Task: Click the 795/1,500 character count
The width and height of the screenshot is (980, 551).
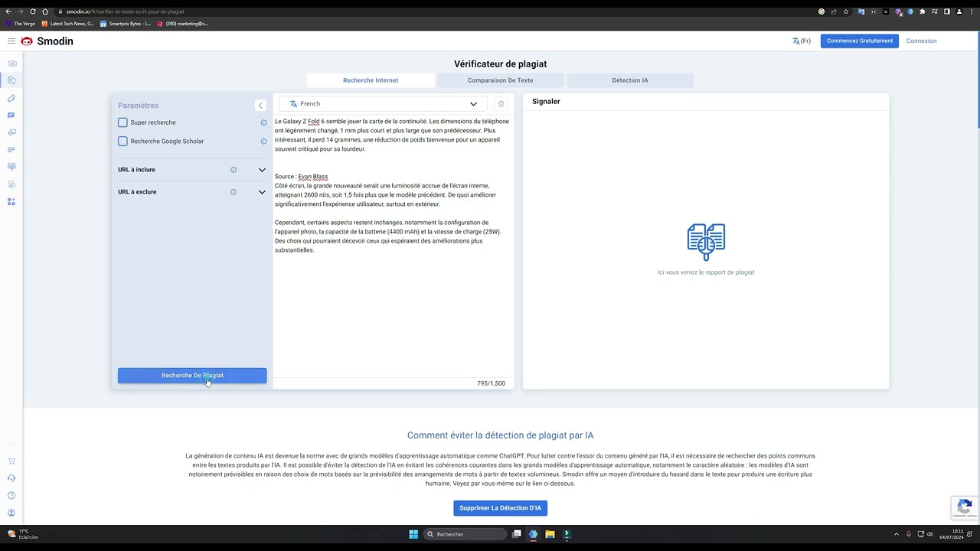Action: (x=491, y=383)
